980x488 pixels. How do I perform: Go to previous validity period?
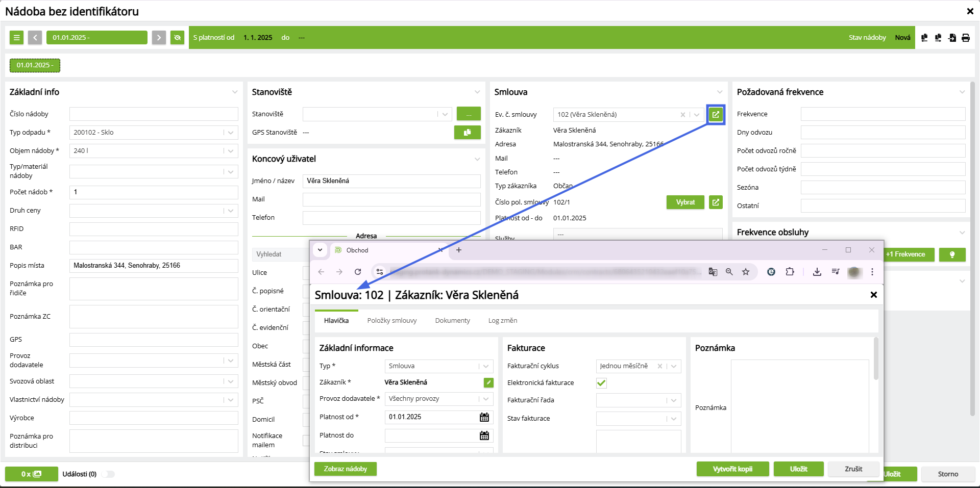click(35, 37)
